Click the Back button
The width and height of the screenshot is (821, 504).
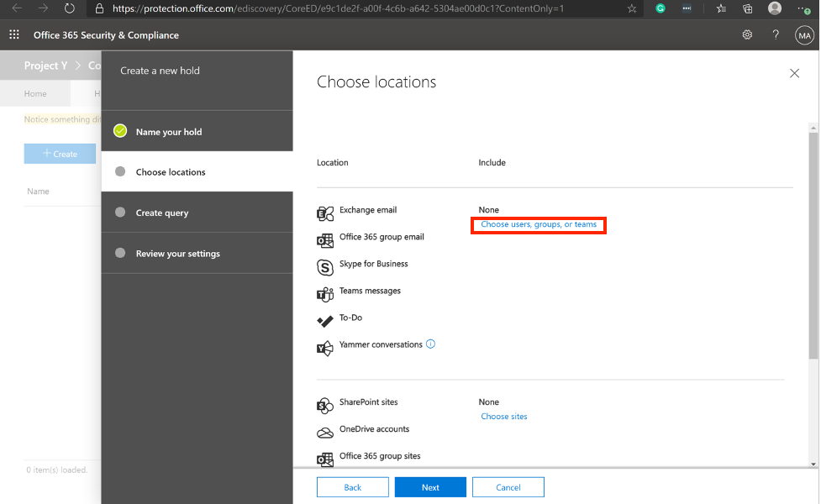pyautogui.click(x=352, y=487)
